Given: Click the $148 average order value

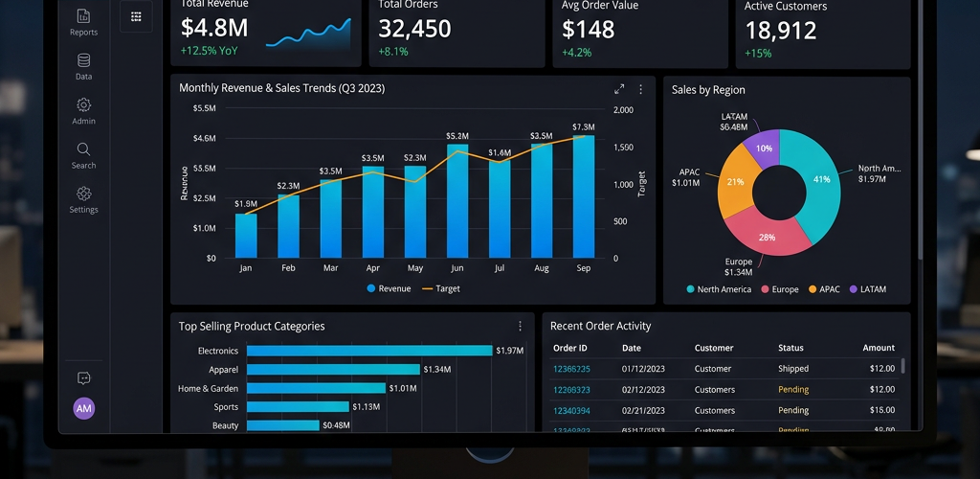Looking at the screenshot, I should (x=589, y=30).
